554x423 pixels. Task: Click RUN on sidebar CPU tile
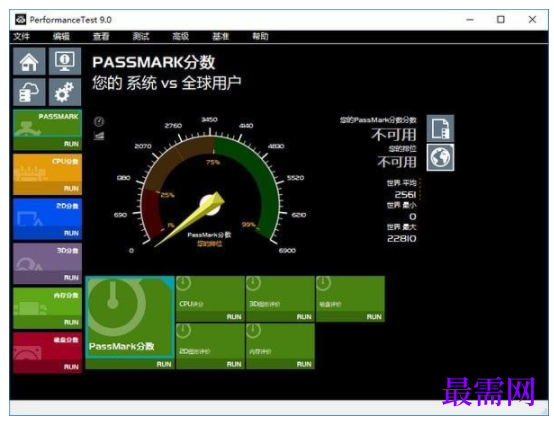click(71, 189)
